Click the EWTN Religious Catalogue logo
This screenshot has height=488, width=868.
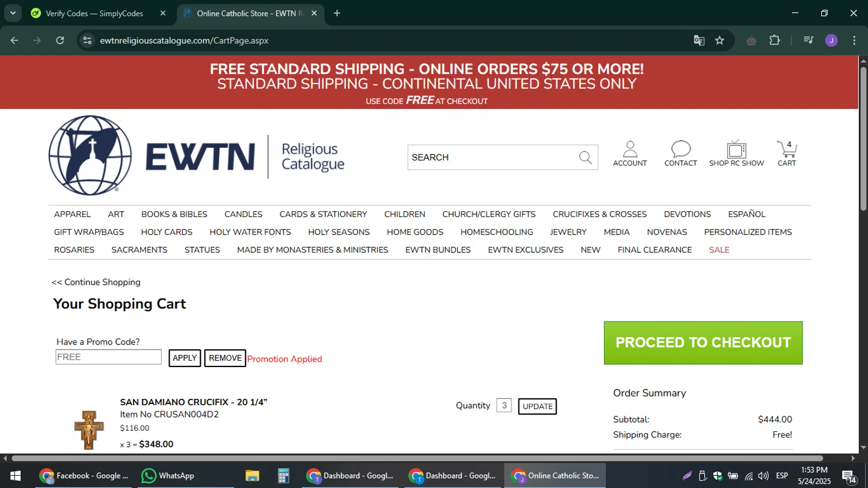click(197, 156)
